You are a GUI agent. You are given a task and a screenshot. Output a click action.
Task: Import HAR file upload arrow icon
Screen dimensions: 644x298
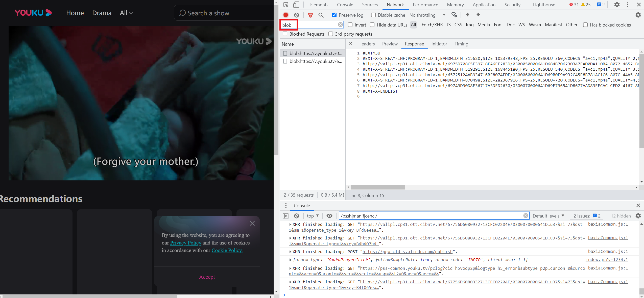coord(467,15)
